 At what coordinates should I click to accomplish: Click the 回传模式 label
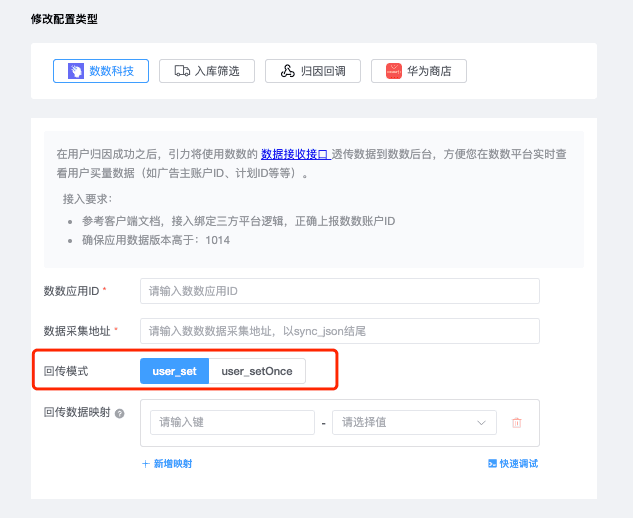pyautogui.click(x=66, y=371)
